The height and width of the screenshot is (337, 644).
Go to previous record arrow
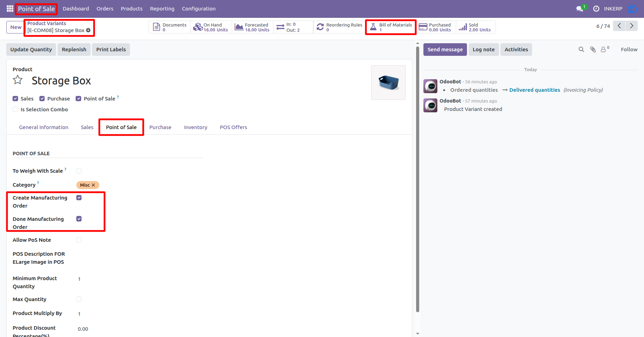(619, 26)
